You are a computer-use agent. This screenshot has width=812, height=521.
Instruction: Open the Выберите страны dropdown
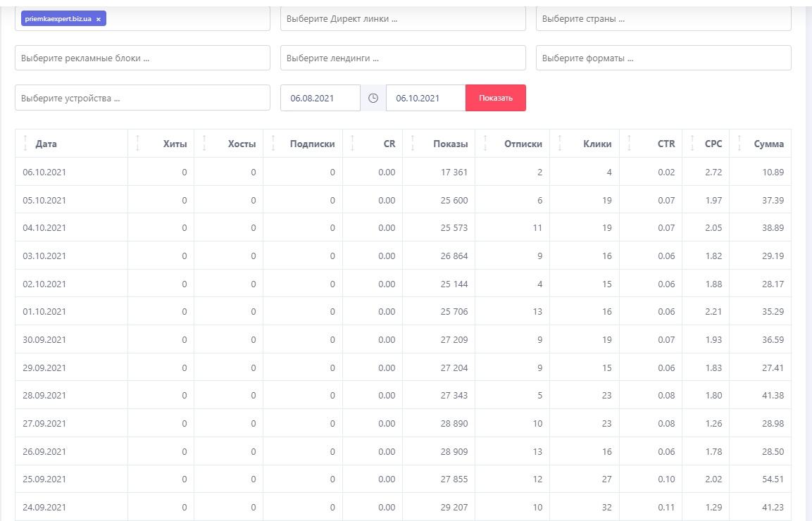pyautogui.click(x=663, y=19)
